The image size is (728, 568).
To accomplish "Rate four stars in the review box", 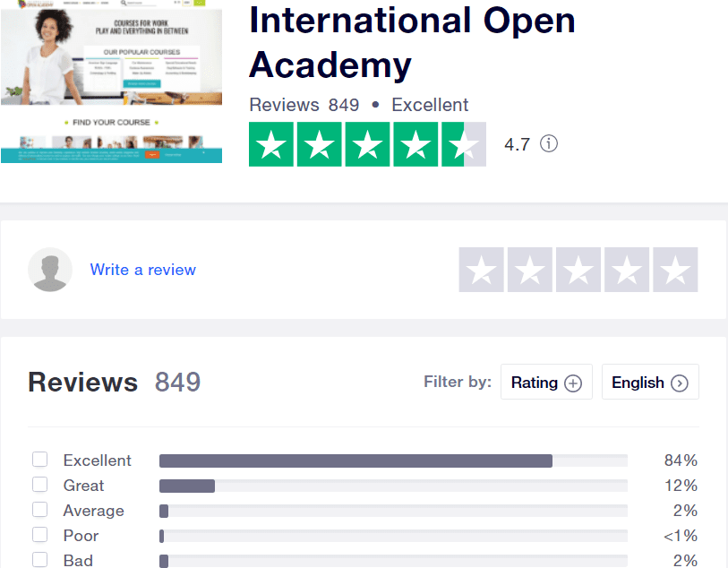I will pos(627,270).
